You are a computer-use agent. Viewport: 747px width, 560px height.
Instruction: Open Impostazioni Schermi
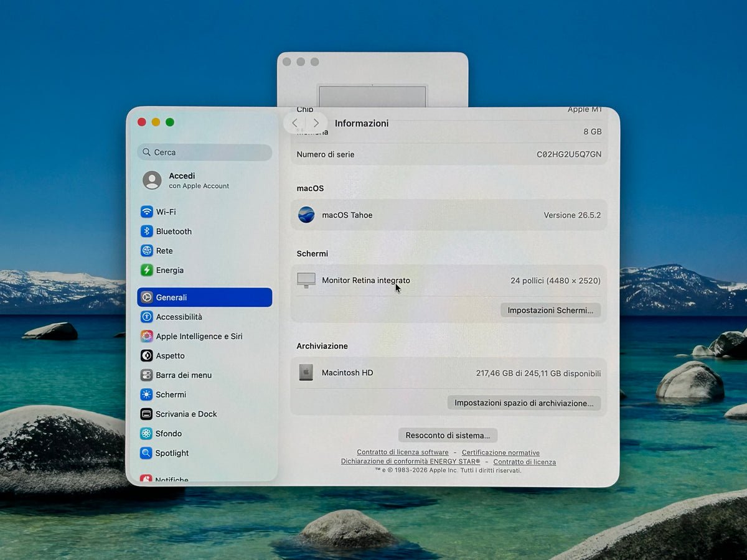pos(550,310)
